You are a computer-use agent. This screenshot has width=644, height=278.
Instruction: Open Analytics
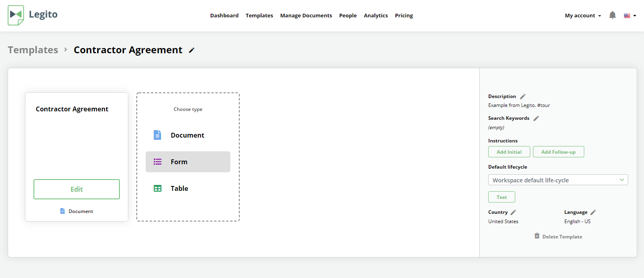pos(376,16)
